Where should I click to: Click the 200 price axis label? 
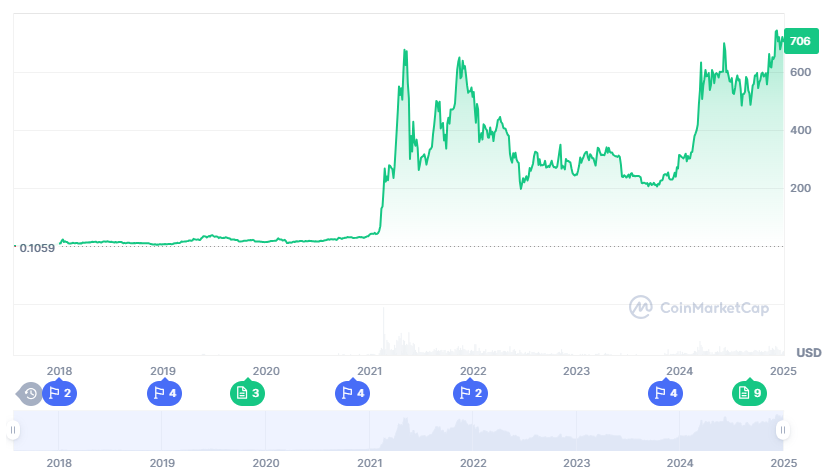(x=799, y=189)
